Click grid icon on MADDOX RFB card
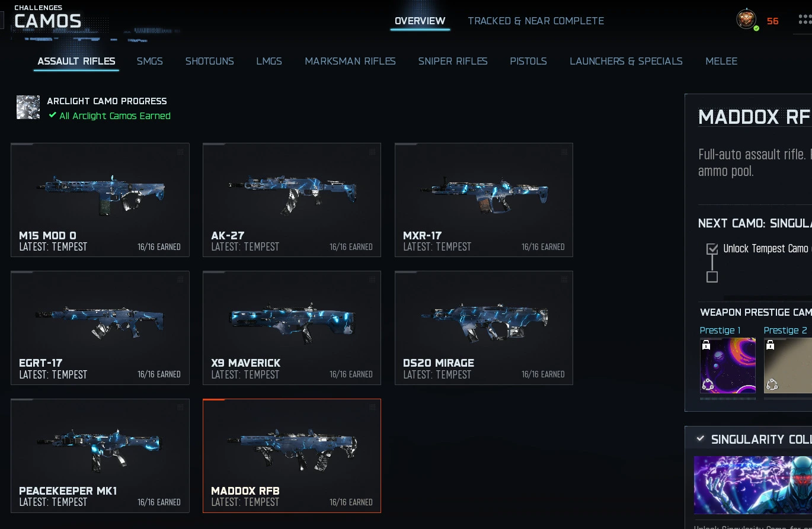 pos(373,408)
